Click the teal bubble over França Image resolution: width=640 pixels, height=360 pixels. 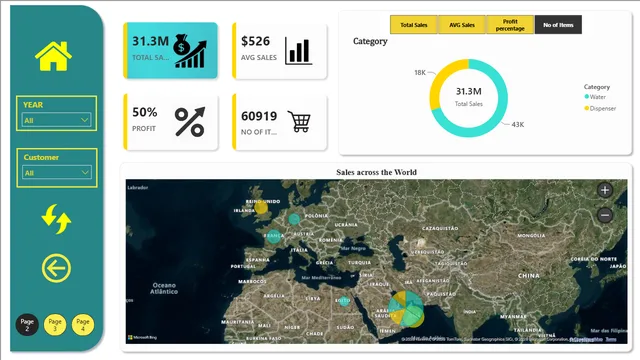pyautogui.click(x=274, y=236)
